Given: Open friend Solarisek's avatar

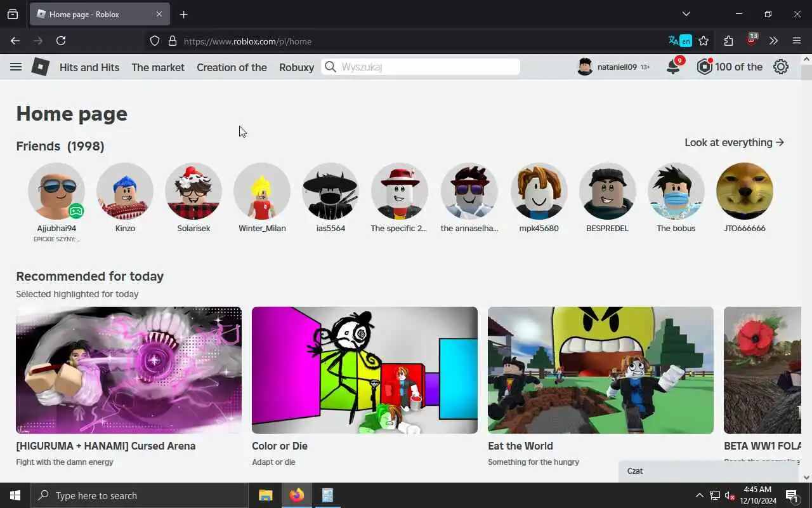Looking at the screenshot, I should coord(193,191).
